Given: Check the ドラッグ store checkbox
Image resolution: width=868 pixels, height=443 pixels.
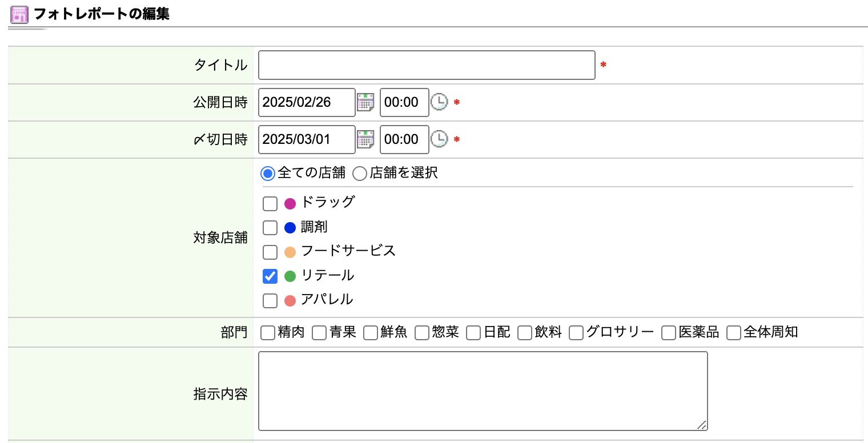Looking at the screenshot, I should (270, 204).
